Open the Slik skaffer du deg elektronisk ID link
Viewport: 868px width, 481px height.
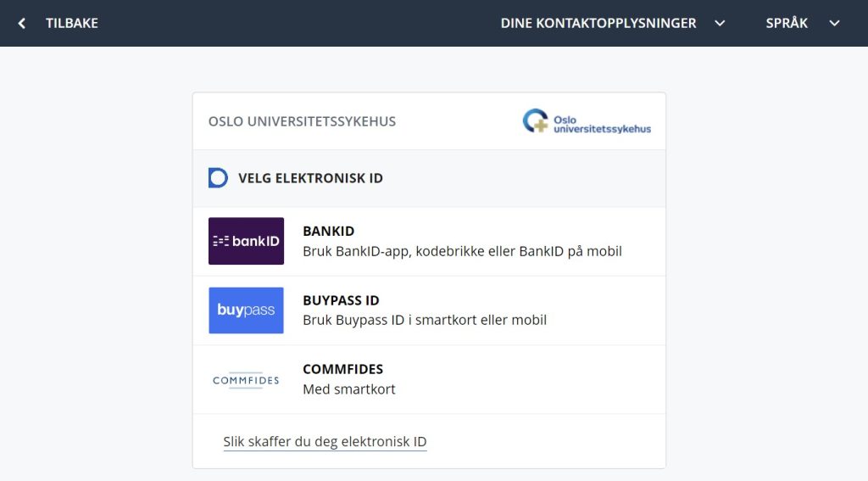tap(325, 442)
